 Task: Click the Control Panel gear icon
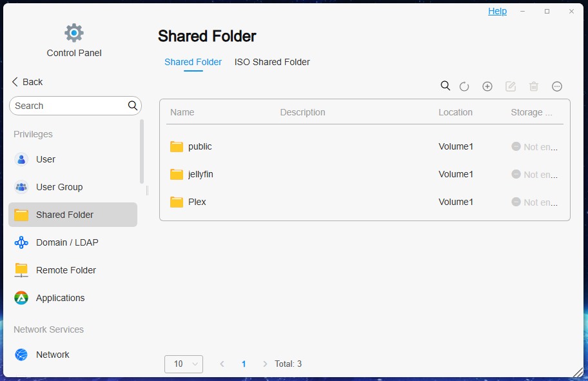(74, 33)
